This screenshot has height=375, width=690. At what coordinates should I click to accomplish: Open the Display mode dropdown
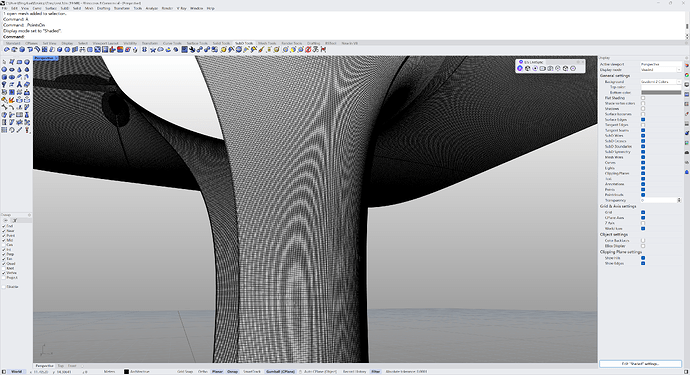pos(661,70)
